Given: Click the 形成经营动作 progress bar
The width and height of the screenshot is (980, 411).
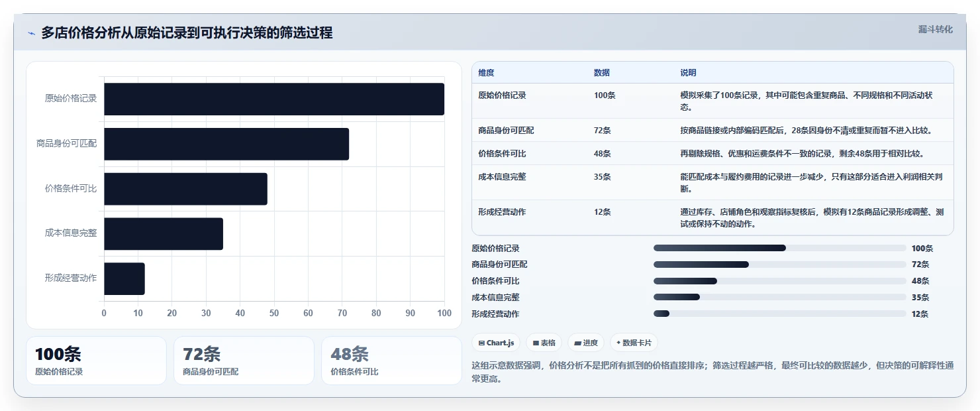Looking at the screenshot, I should [x=780, y=314].
